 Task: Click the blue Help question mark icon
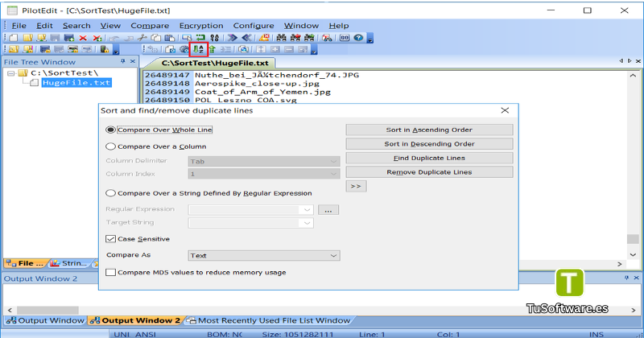click(358, 38)
